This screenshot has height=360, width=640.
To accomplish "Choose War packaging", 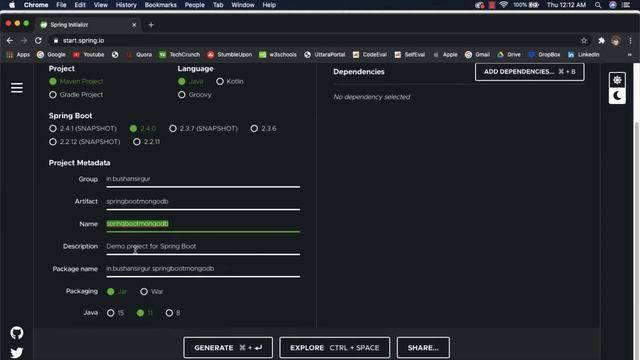I will point(152,291).
